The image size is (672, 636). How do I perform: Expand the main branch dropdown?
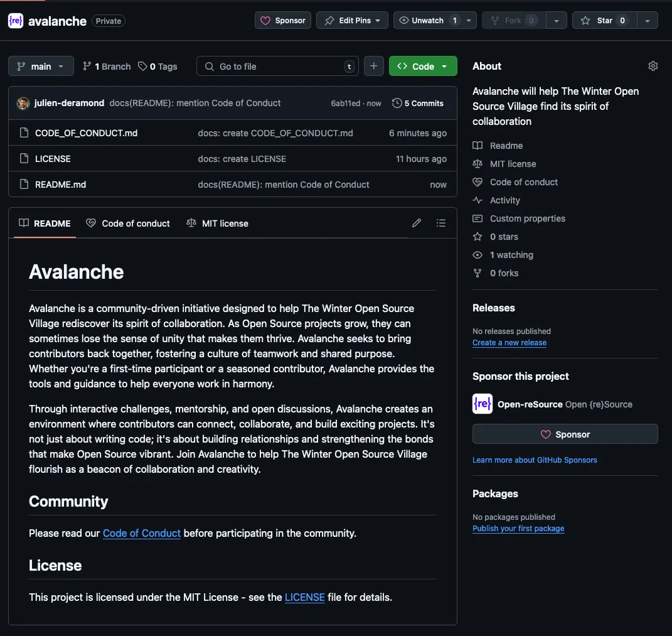(x=41, y=66)
